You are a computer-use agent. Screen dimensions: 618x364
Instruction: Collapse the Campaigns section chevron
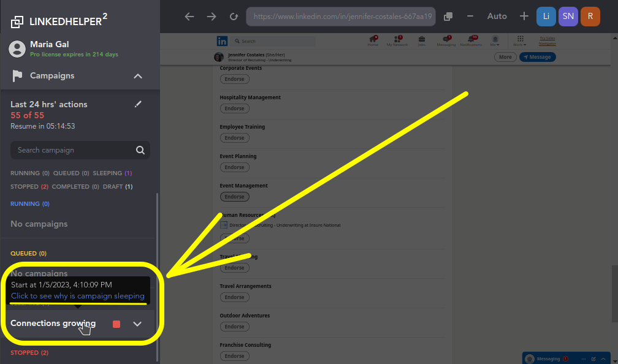138,76
